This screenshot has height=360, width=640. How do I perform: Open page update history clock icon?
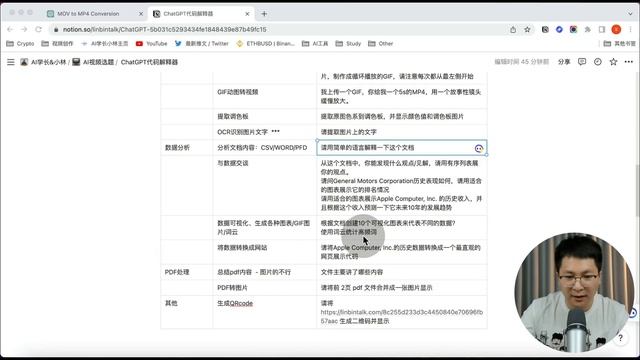[x=598, y=62]
